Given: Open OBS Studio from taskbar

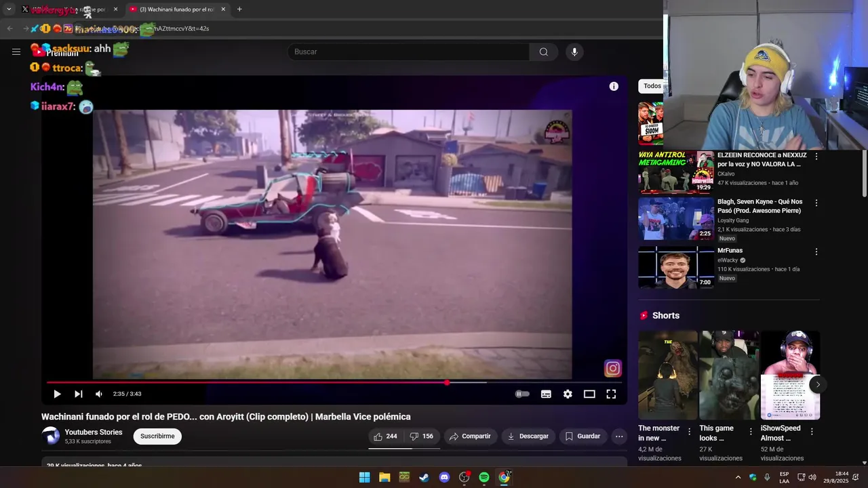Looking at the screenshot, I should [x=464, y=477].
